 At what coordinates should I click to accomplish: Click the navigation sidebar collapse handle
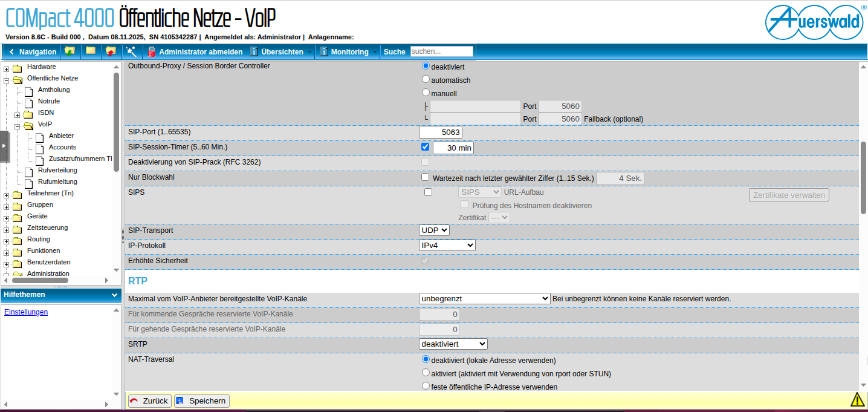click(5, 146)
